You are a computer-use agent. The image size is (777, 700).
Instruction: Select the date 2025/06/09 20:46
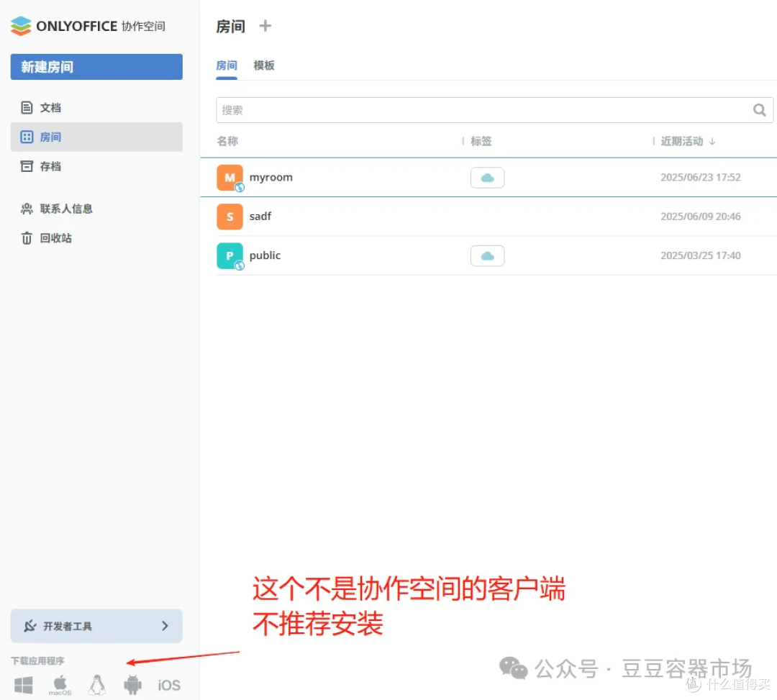point(701,217)
